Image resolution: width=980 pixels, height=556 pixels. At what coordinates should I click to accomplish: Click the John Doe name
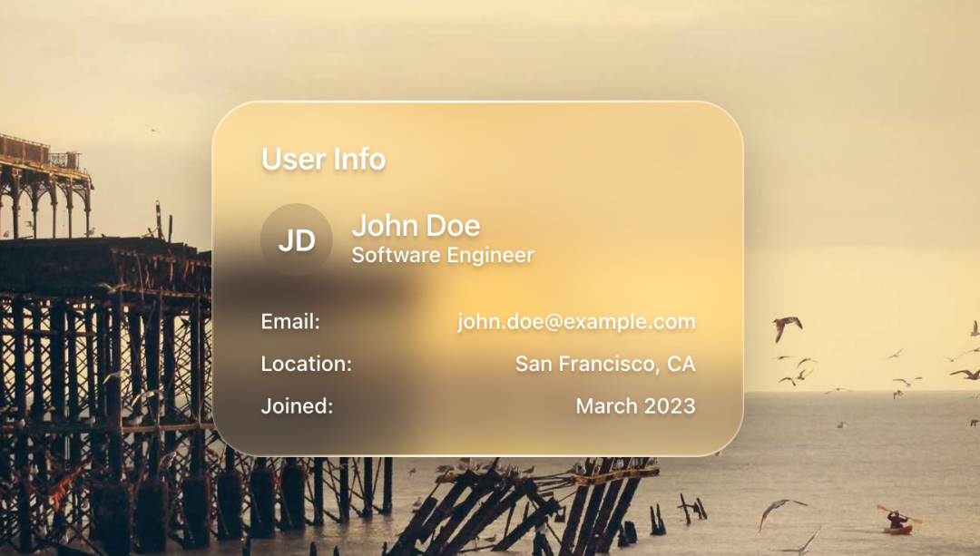click(x=416, y=226)
